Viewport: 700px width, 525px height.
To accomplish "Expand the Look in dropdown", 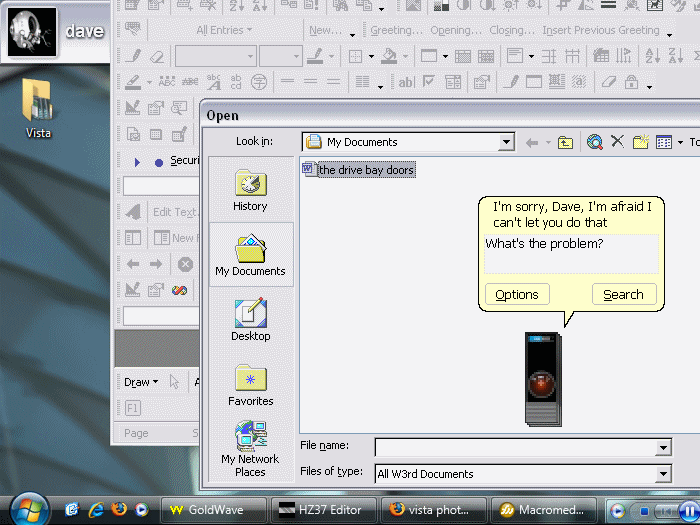I will click(506, 142).
